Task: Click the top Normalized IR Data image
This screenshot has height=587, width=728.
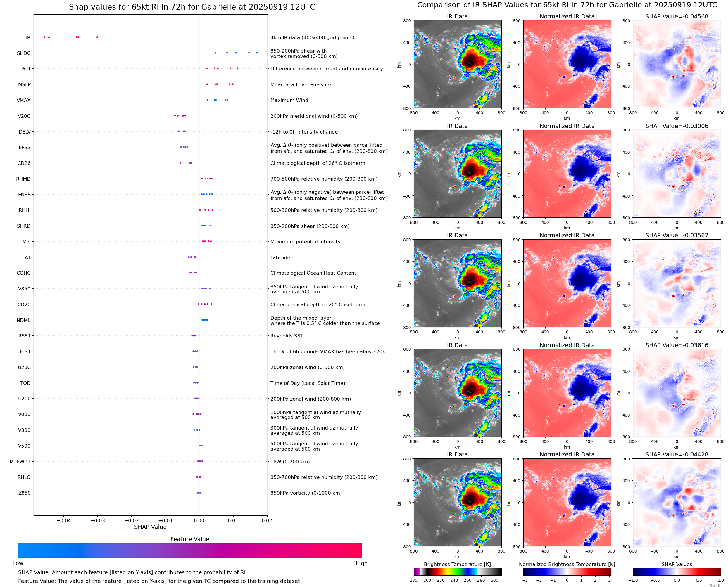Action: tap(567, 64)
